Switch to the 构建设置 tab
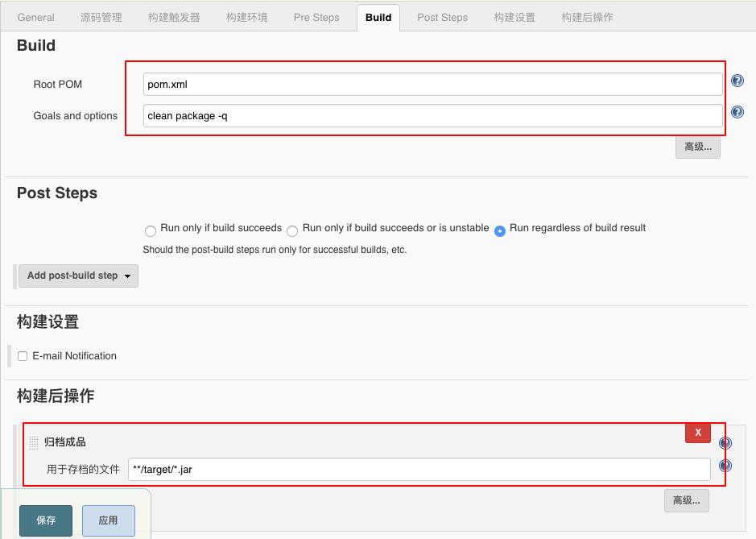Screen dimensions: 756x539 click(514, 18)
